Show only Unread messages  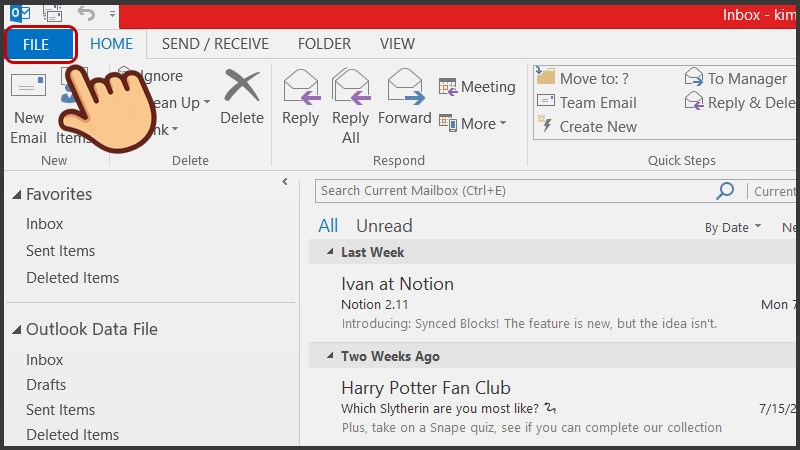(384, 226)
